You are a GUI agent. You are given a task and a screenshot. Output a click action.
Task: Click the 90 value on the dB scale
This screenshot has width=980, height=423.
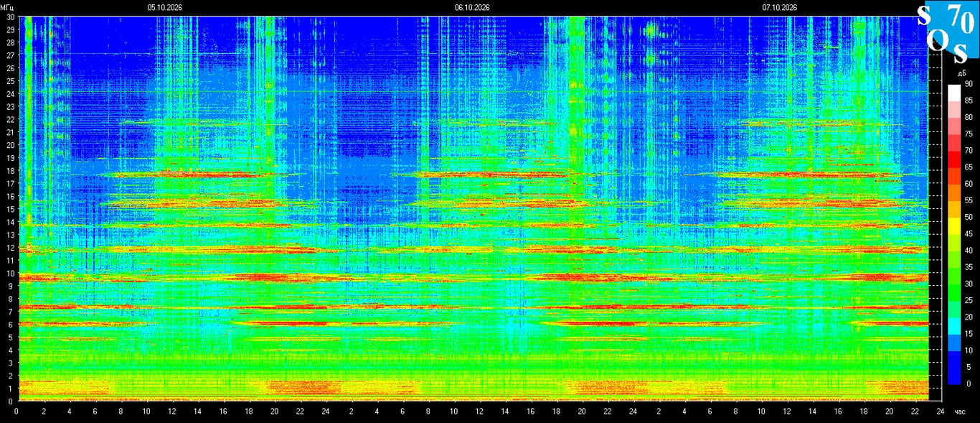(969, 84)
